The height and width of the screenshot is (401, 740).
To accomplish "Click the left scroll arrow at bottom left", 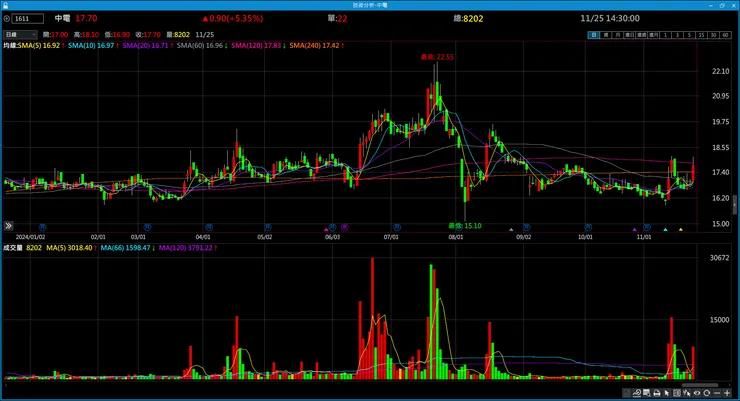I will (x=6, y=385).
